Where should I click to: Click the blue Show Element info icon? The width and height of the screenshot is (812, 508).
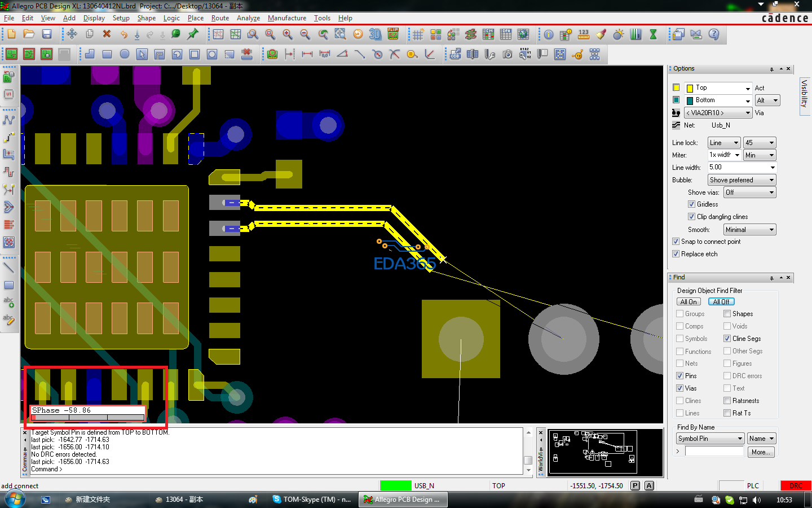pyautogui.click(x=549, y=34)
